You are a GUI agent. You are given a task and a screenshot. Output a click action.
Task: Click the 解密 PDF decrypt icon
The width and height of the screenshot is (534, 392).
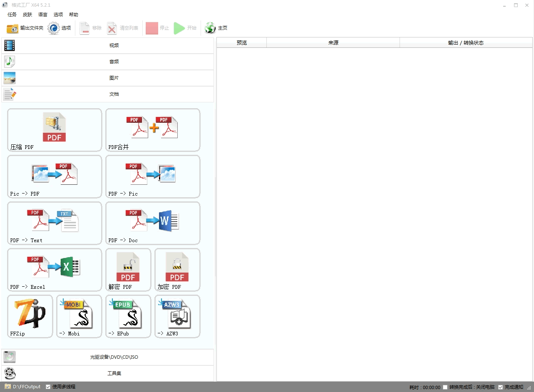(x=128, y=270)
